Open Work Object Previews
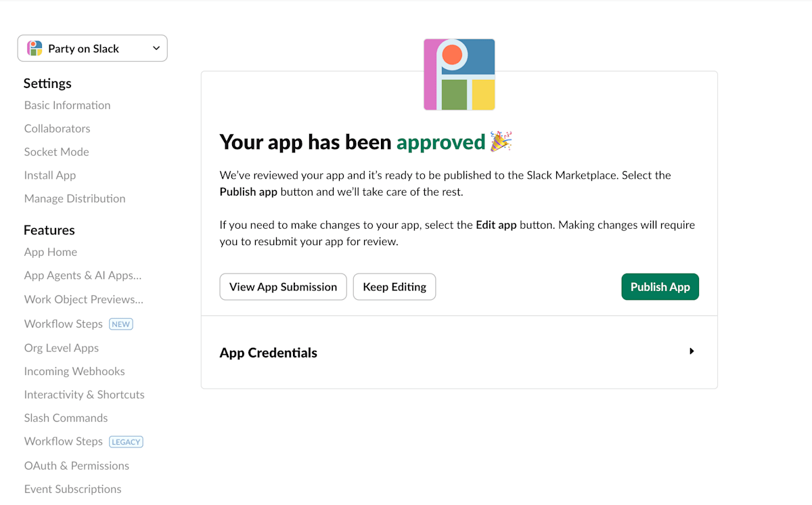The image size is (812, 505). [x=84, y=299]
